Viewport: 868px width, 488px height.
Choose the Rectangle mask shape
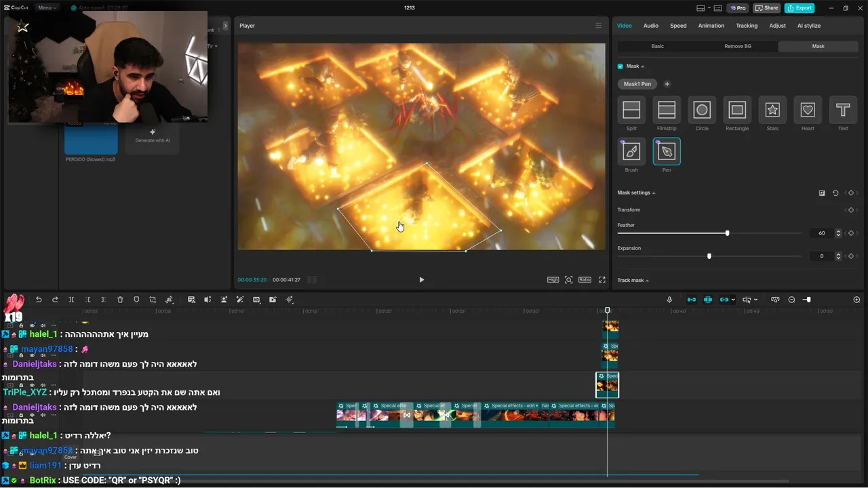737,110
